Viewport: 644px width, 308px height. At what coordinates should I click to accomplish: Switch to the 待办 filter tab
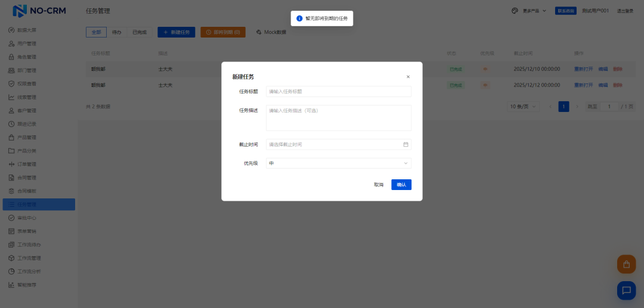[x=117, y=32]
